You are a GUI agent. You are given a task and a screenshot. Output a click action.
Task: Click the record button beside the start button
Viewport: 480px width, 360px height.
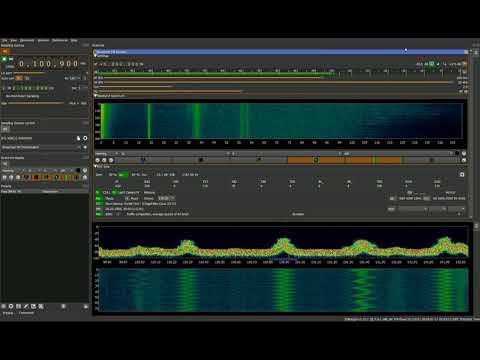[11, 59]
